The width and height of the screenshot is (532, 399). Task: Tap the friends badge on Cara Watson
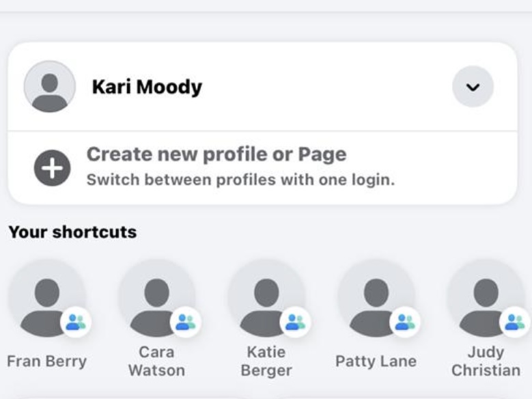pos(186,322)
